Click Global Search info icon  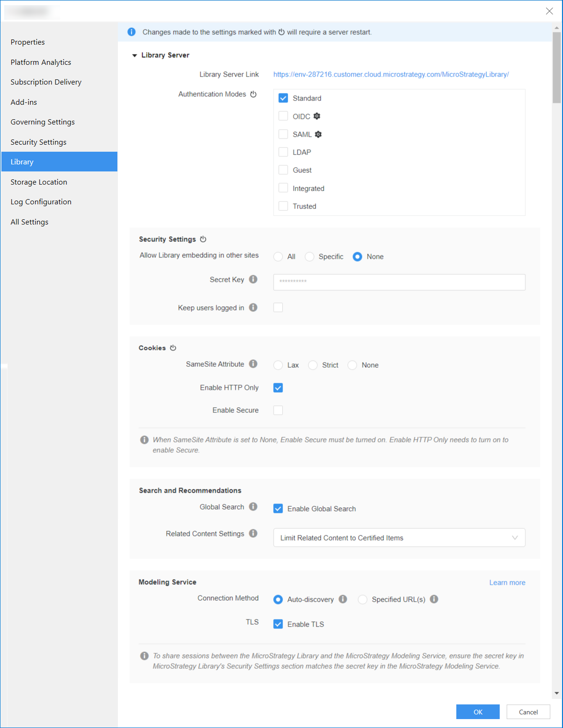click(253, 507)
